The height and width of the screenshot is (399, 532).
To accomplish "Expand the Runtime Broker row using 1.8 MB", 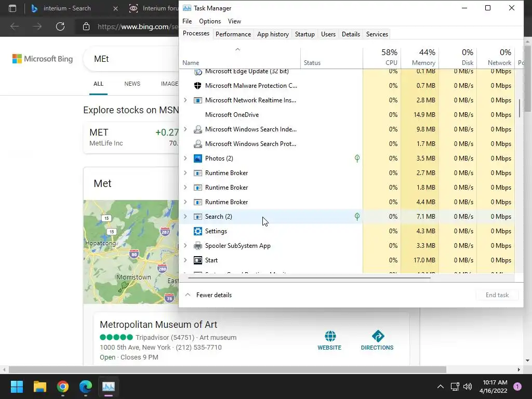I will pos(185,188).
